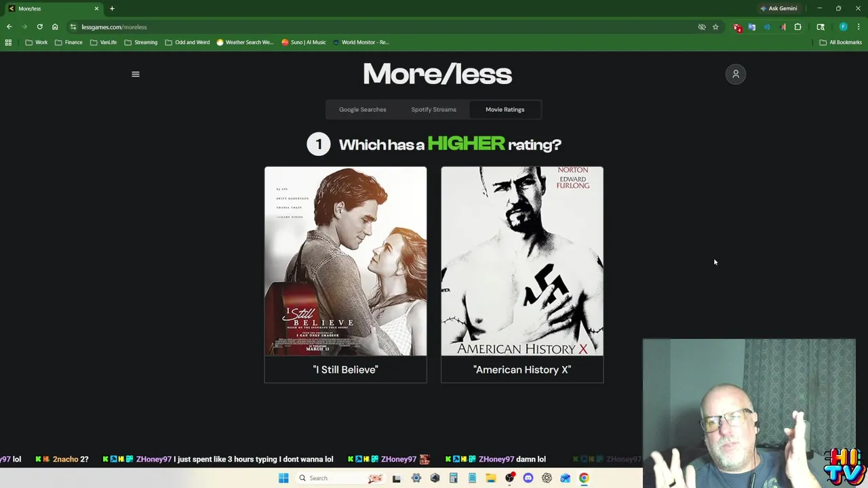Screen dimensions: 868x488
Task: Open the Extensions puzzle menu
Action: (798, 27)
